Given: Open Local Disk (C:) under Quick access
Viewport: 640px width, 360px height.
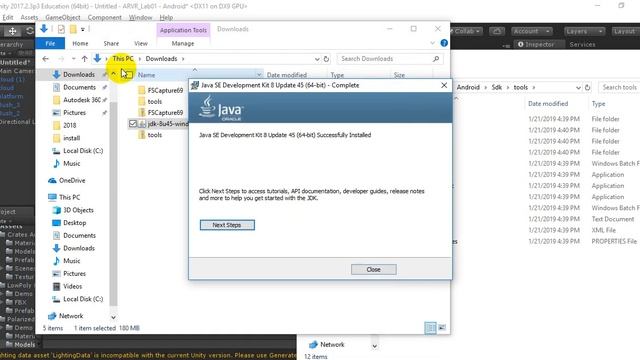Looking at the screenshot, I should click(83, 151).
